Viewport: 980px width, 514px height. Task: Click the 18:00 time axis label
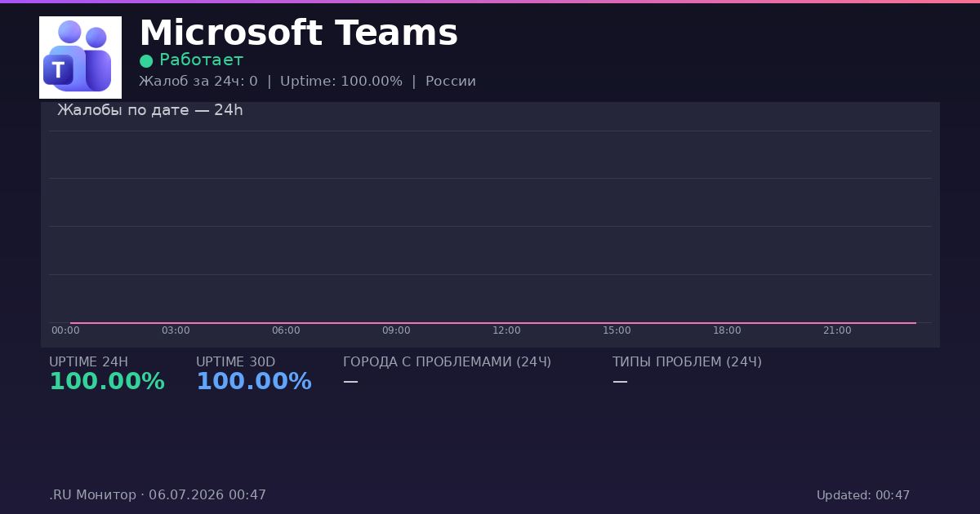[x=727, y=330]
